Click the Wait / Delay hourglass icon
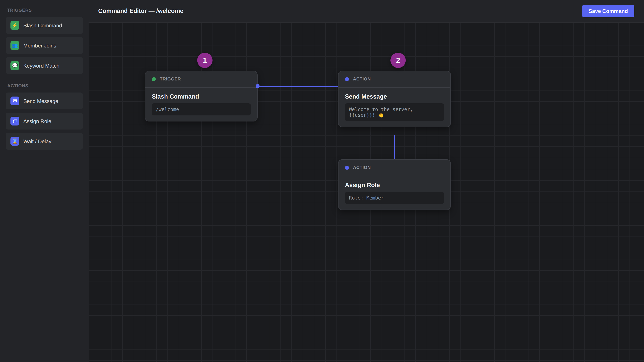Screen dimensions: 644x362 click(x=15, y=141)
